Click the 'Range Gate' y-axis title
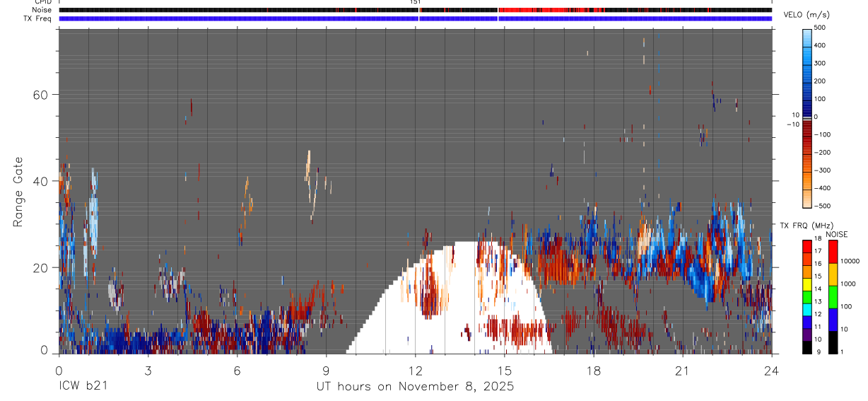 pyautogui.click(x=18, y=192)
